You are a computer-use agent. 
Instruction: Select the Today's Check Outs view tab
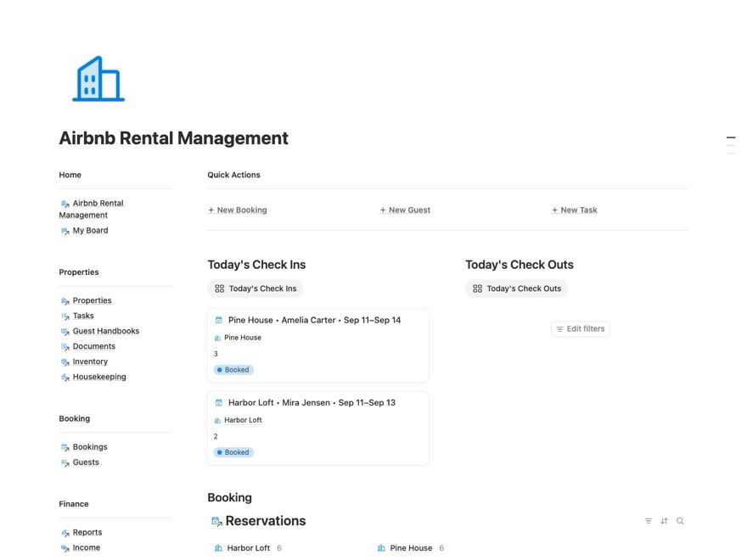pos(516,288)
